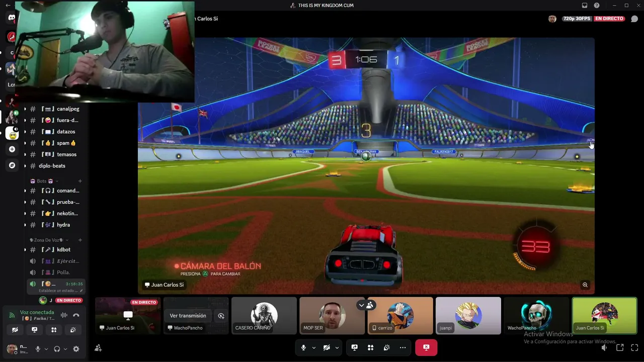Open camera dropdown in stream control bar

point(337,347)
